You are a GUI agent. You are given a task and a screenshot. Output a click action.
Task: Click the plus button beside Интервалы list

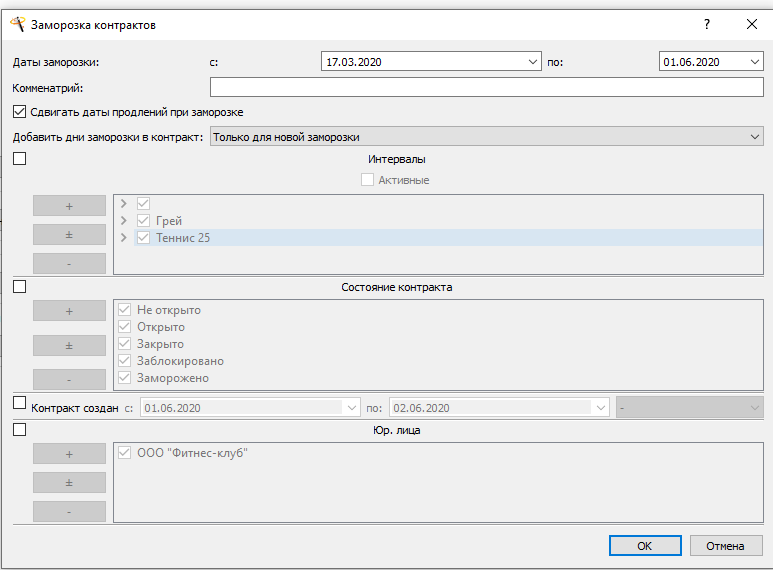[69, 206]
